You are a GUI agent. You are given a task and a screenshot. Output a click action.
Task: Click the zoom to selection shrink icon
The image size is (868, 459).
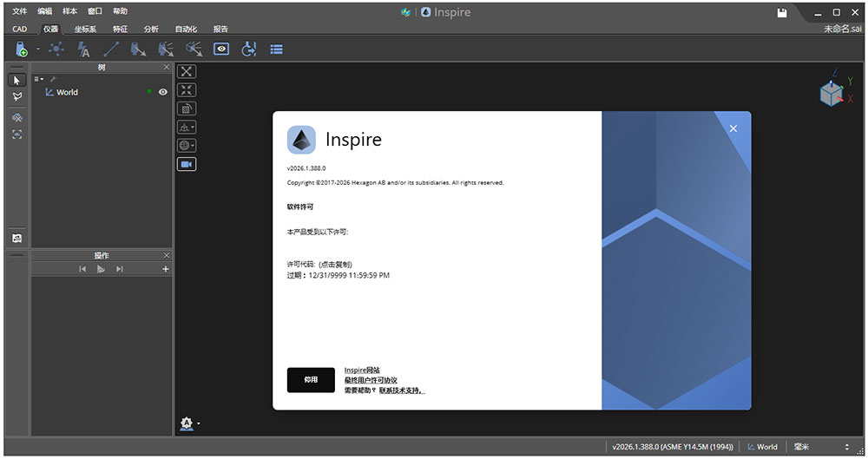pyautogui.click(x=187, y=90)
